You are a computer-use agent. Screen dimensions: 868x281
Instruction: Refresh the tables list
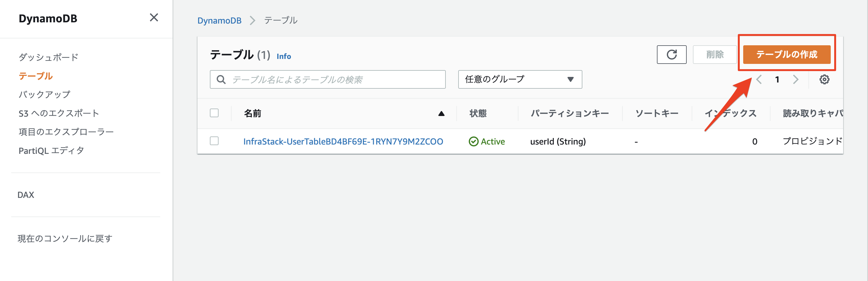click(671, 55)
